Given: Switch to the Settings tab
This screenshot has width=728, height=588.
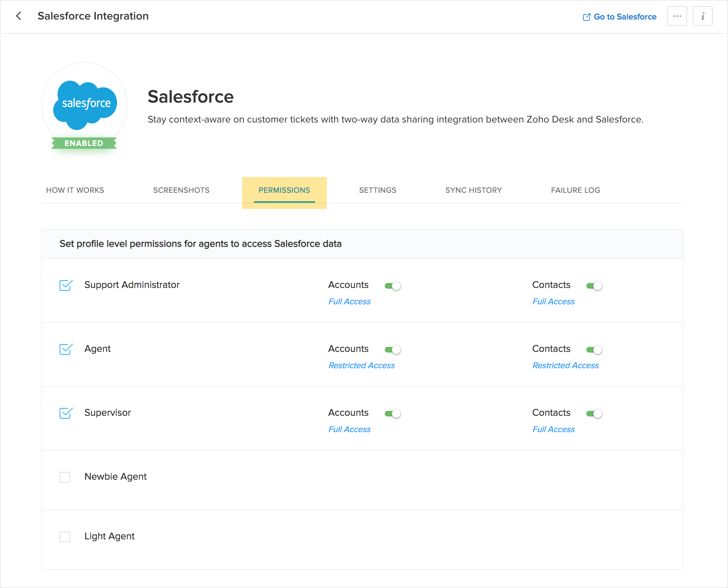Looking at the screenshot, I should pos(377,190).
